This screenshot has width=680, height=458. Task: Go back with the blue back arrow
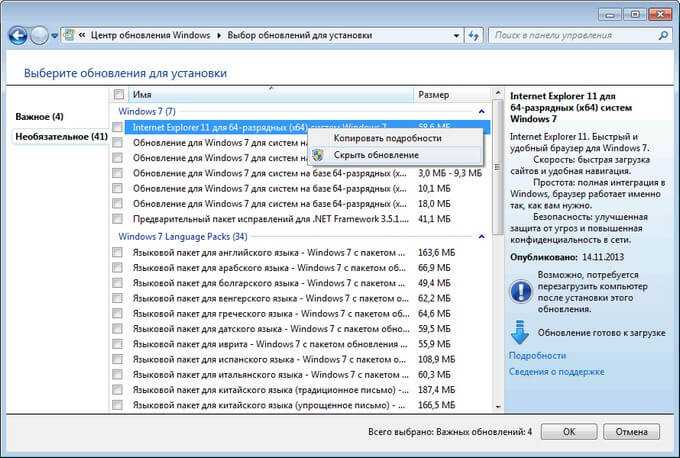tap(18, 36)
